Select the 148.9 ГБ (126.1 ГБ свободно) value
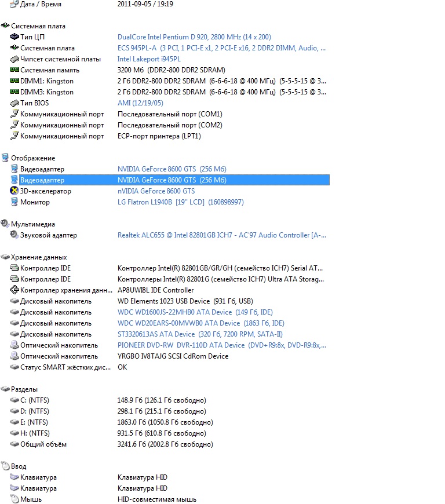This screenshot has height=504, width=445. coord(162,400)
